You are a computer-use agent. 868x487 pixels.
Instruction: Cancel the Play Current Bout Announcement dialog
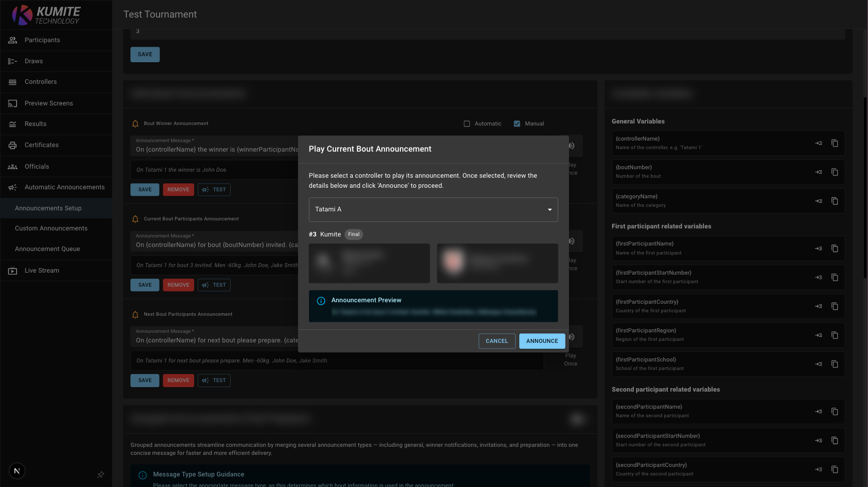(x=497, y=341)
